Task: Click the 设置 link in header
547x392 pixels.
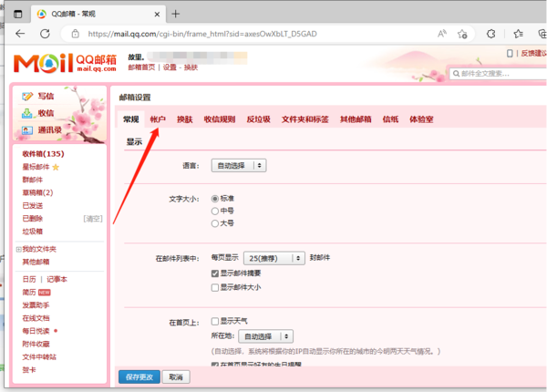Action: (170, 67)
